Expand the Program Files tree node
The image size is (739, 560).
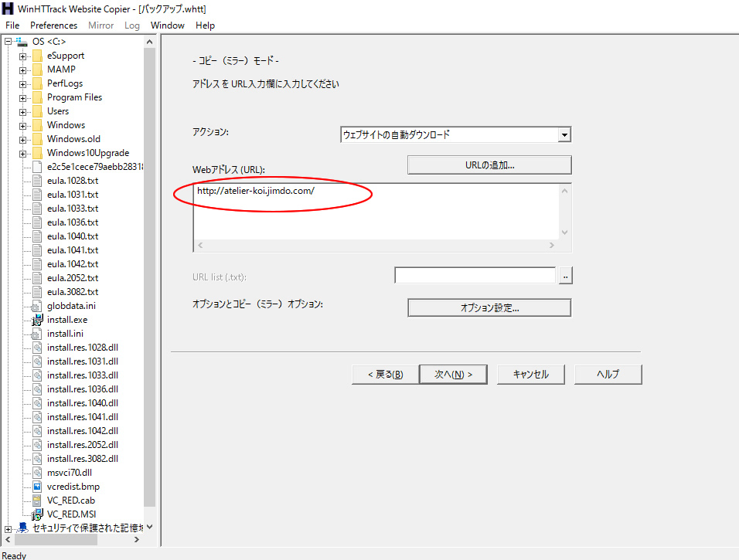[22, 97]
